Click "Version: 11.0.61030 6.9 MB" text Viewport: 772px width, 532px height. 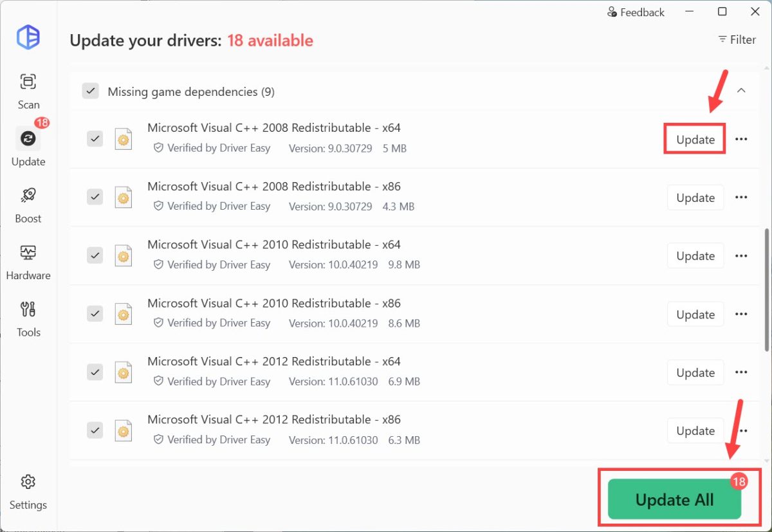click(354, 381)
